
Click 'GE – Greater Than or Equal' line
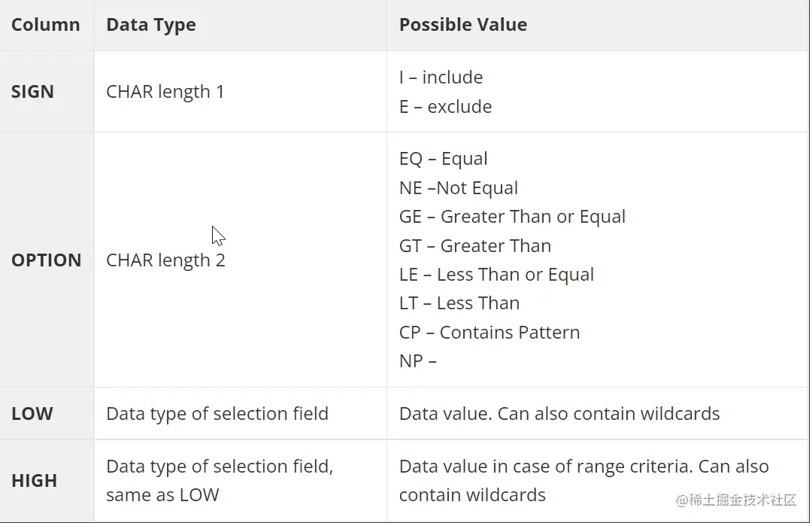pos(512,217)
